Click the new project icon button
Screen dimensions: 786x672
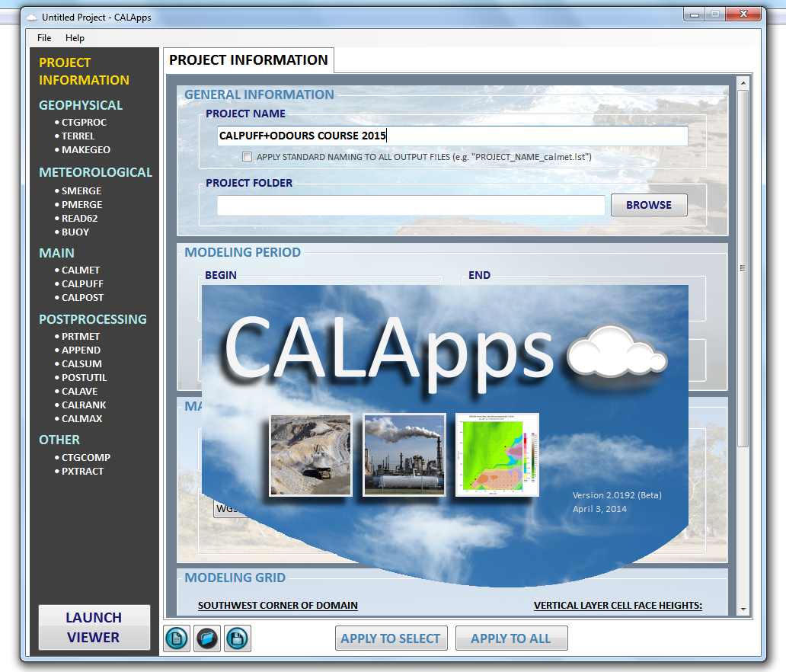177,638
